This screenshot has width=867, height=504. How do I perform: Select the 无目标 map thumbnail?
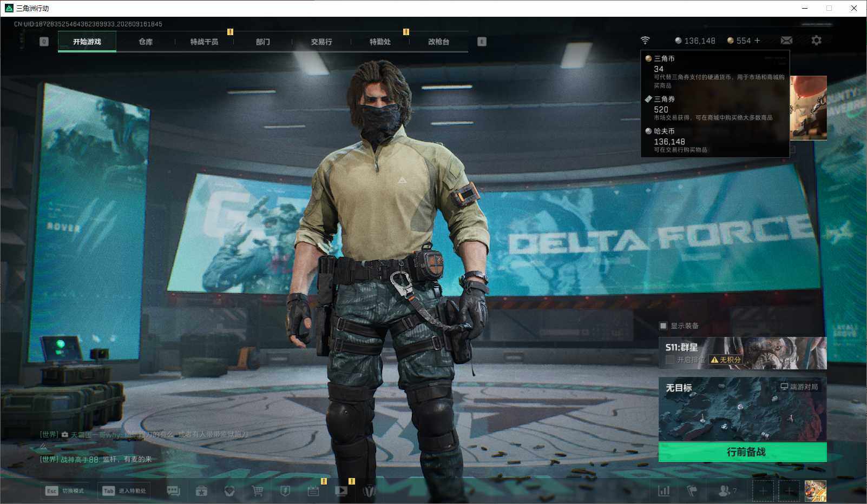click(743, 409)
